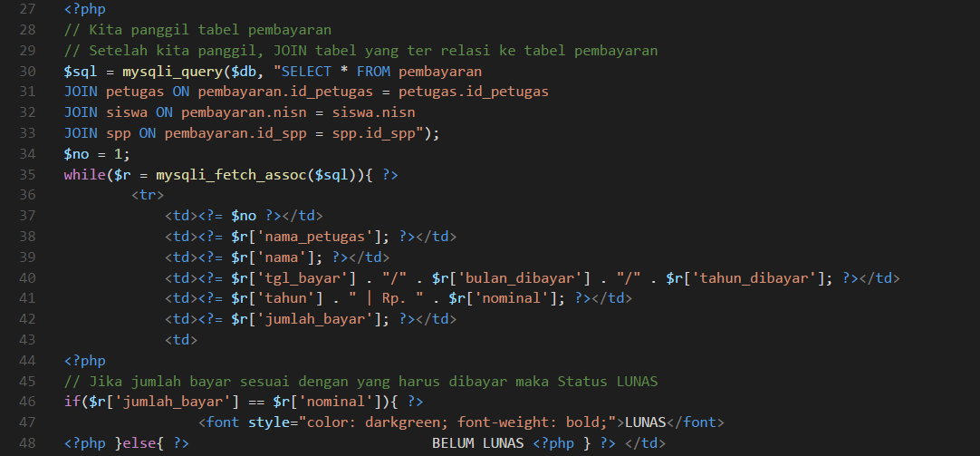Click the closing </td> tag on line 48
Screen dimensions: 980x456
click(646, 443)
